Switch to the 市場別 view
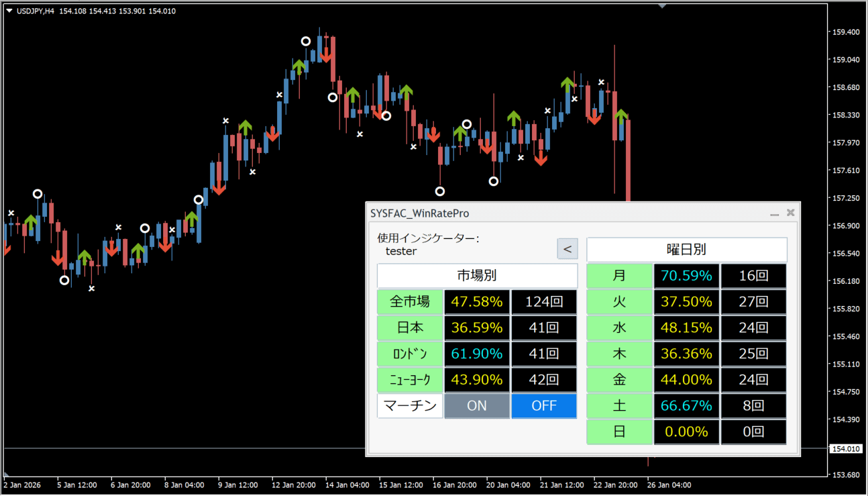 point(476,275)
